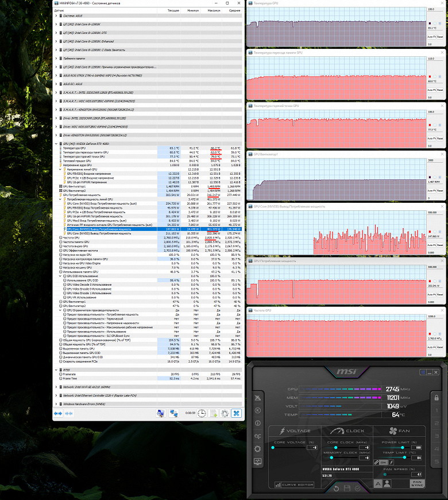Reset HWiNFO clock timer icon

coord(202,413)
